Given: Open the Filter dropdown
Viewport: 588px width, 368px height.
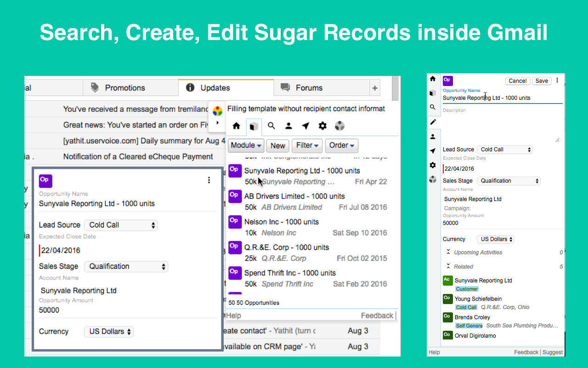Looking at the screenshot, I should pyautogui.click(x=307, y=145).
